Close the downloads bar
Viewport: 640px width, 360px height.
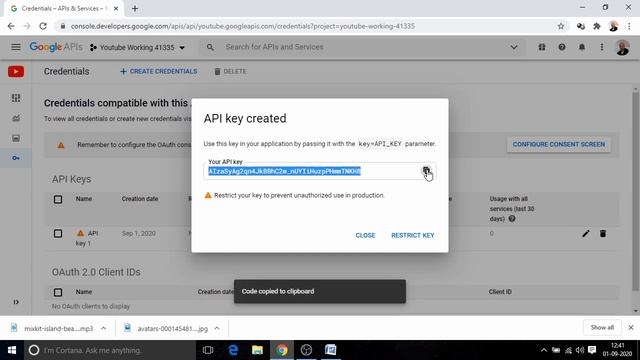[x=631, y=327]
